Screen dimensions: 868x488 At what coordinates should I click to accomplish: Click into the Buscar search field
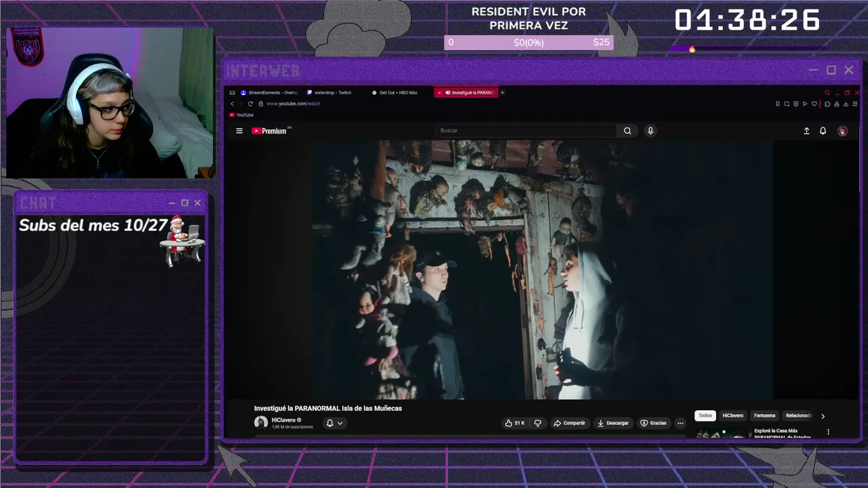pos(526,131)
